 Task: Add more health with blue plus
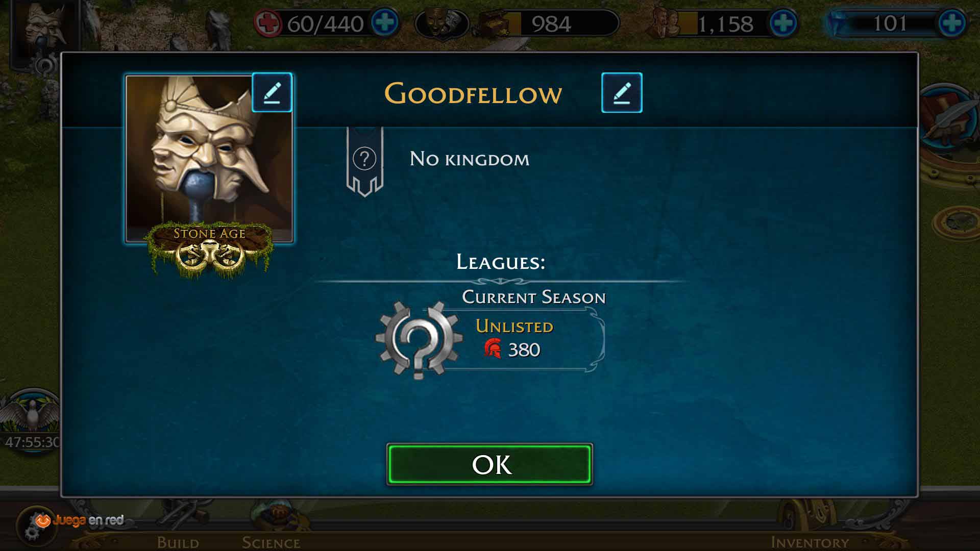click(x=385, y=23)
